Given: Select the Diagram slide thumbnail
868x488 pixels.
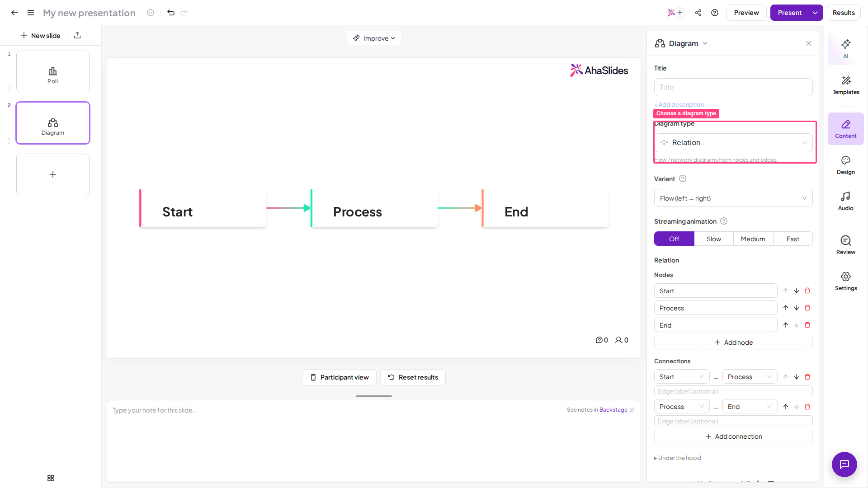Looking at the screenshot, I should [53, 123].
